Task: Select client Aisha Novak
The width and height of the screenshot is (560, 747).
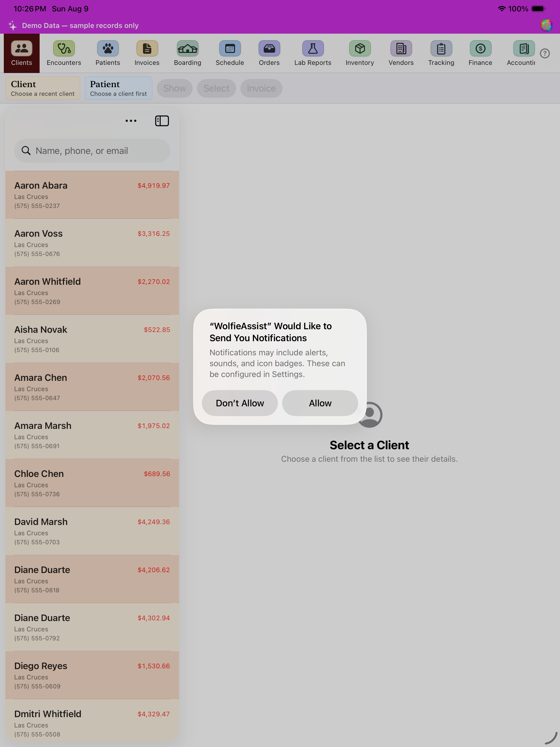Action: 92,339
